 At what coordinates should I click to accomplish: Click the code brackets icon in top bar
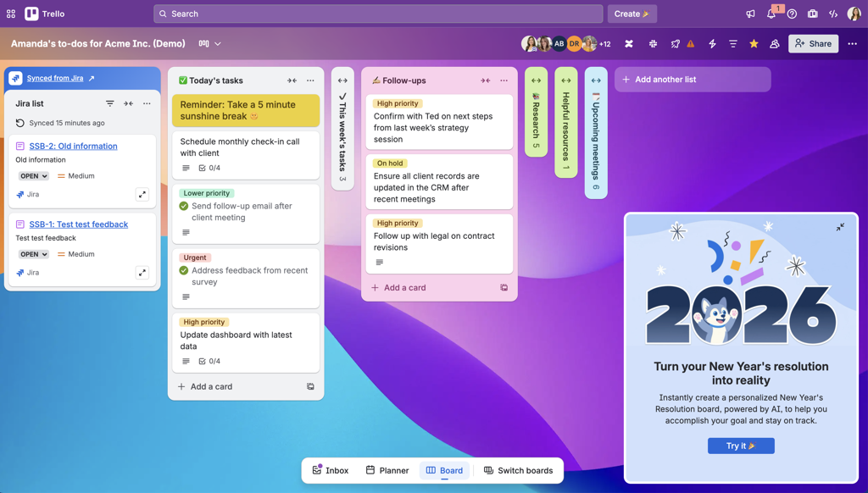pos(833,14)
